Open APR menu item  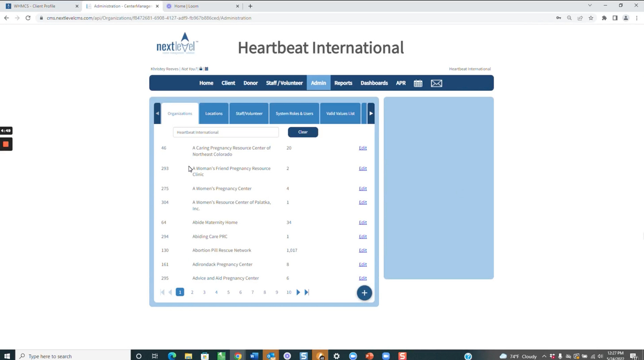point(401,83)
